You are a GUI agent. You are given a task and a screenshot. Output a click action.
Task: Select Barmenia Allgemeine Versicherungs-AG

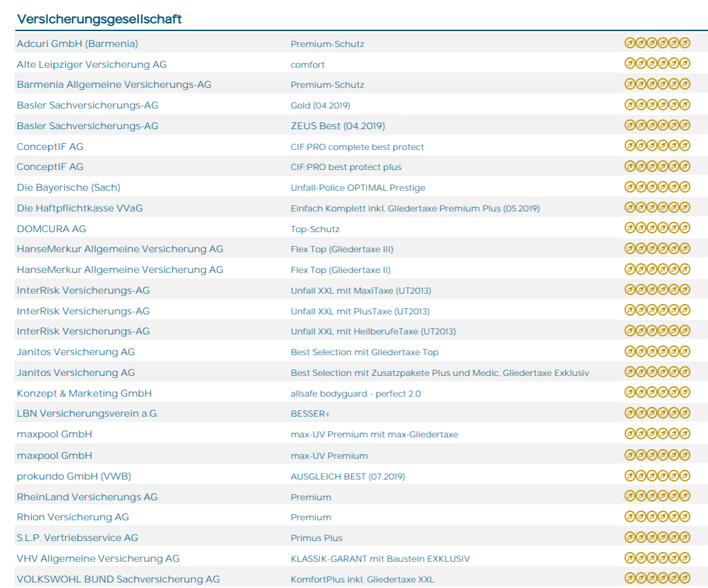(114, 84)
